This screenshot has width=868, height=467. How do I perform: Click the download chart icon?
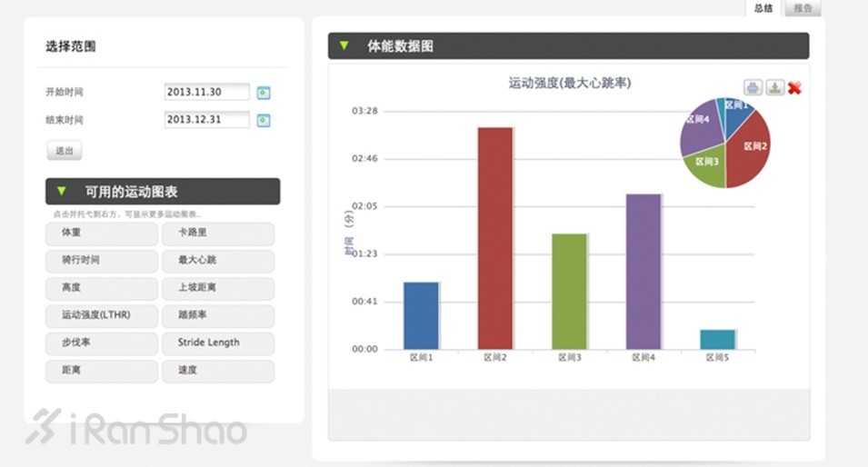click(x=773, y=87)
